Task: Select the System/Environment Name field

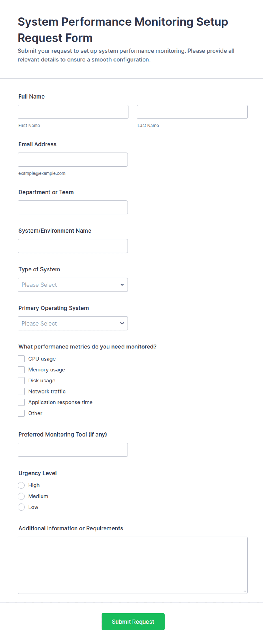Action: tap(73, 246)
